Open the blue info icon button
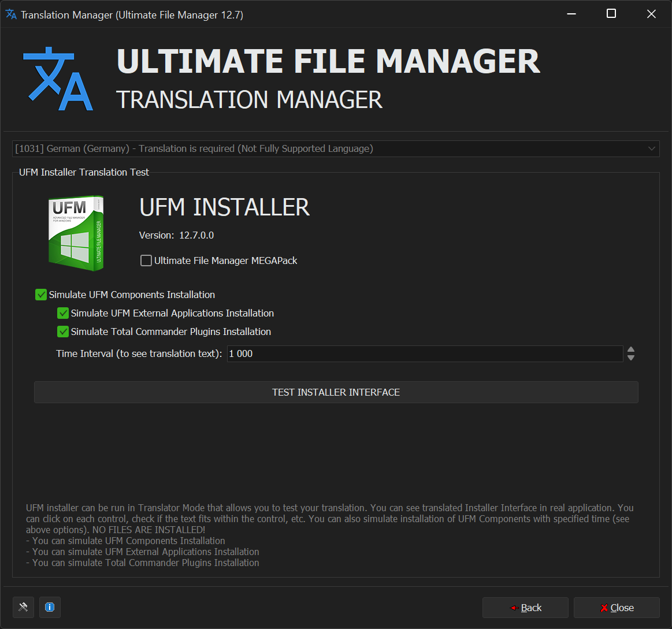 50,607
